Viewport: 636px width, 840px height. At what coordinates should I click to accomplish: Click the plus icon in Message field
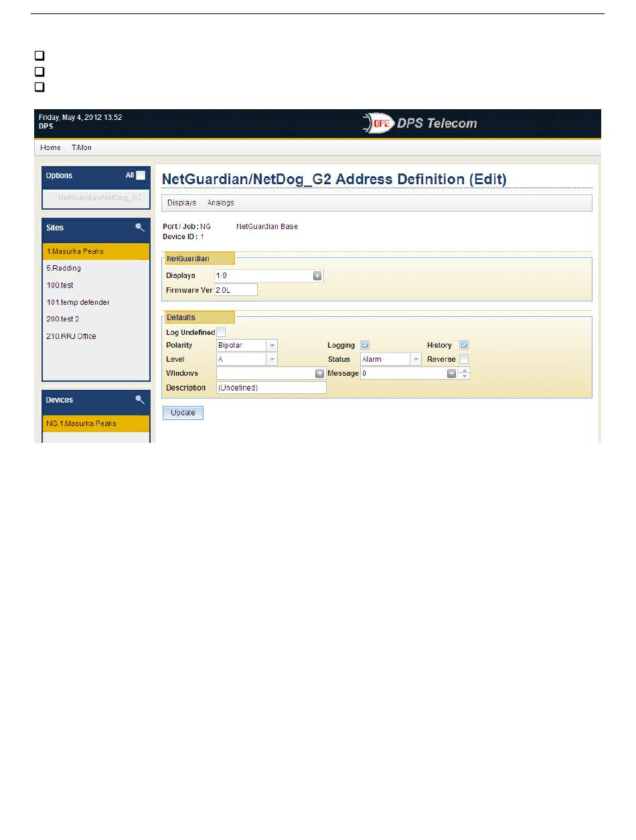click(451, 373)
